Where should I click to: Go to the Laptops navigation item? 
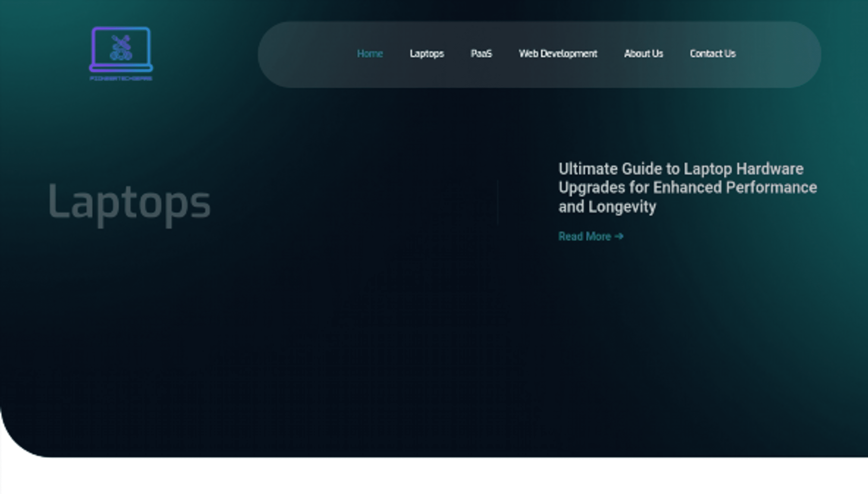[x=427, y=54]
